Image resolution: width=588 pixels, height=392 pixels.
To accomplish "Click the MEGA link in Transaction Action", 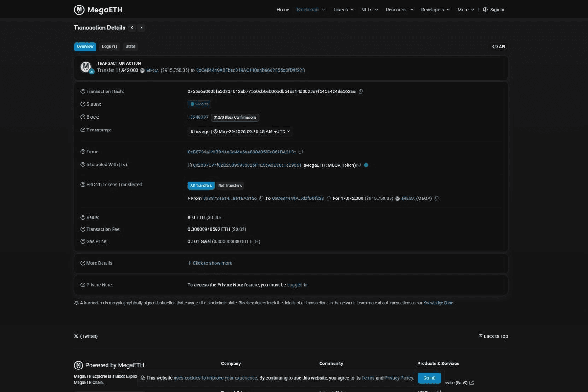I will 153,70.
